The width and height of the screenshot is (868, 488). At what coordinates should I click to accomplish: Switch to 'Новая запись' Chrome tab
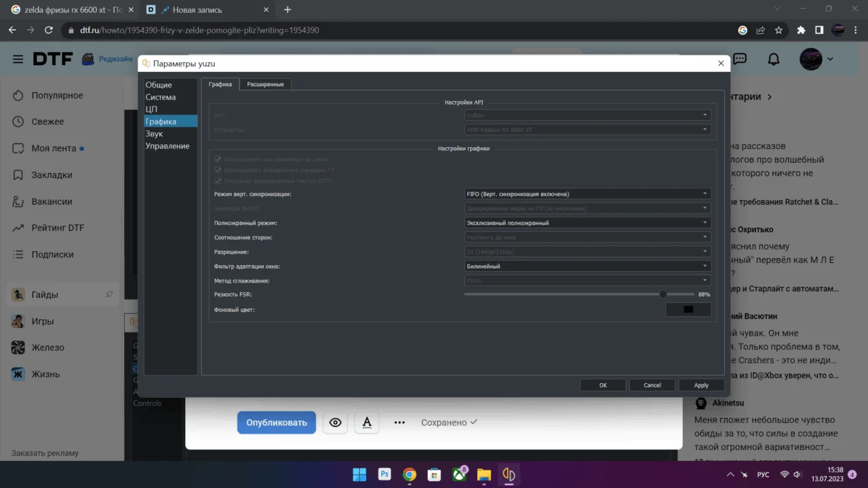206,9
